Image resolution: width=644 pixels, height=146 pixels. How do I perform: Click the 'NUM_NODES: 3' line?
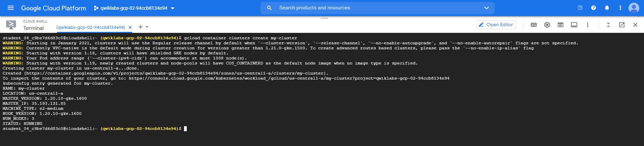click(x=19, y=118)
